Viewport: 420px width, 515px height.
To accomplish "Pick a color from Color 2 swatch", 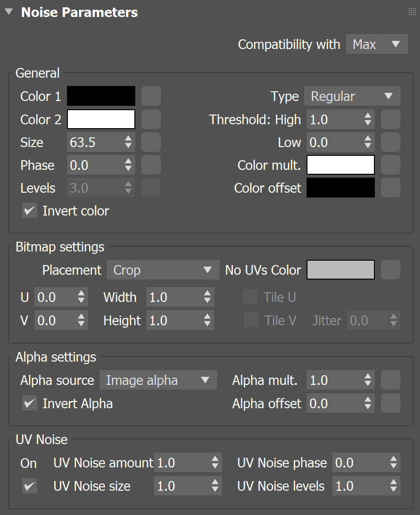I will click(101, 119).
